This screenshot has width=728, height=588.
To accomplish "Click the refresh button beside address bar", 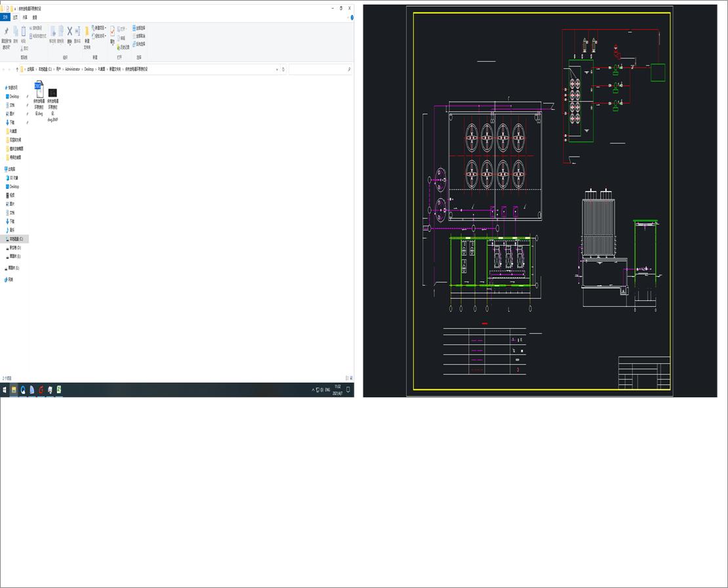I will pyautogui.click(x=283, y=69).
